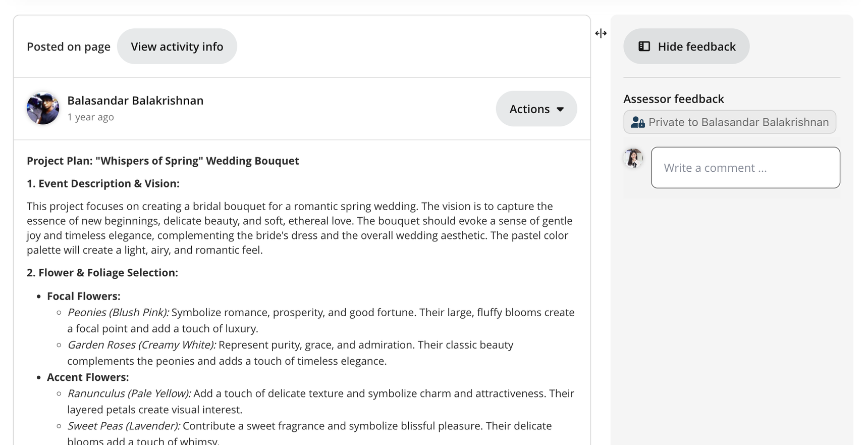The height and width of the screenshot is (445, 868).
Task: Focus the Write a comment field
Action: 745,168
